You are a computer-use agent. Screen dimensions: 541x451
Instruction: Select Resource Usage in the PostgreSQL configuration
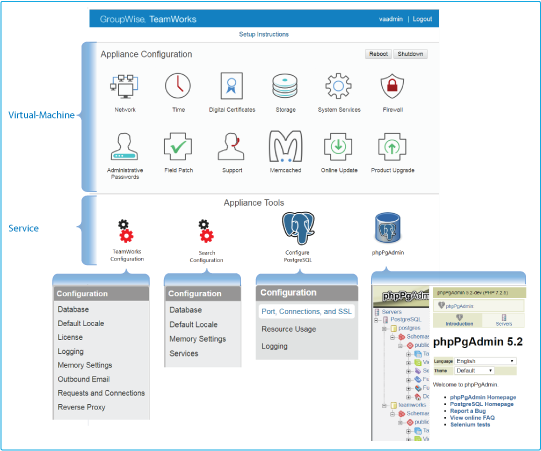click(289, 329)
